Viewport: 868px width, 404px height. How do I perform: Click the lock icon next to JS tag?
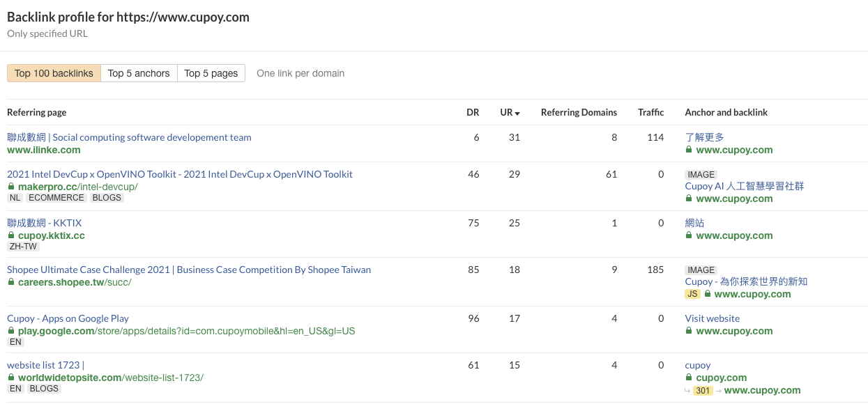pyautogui.click(x=708, y=294)
